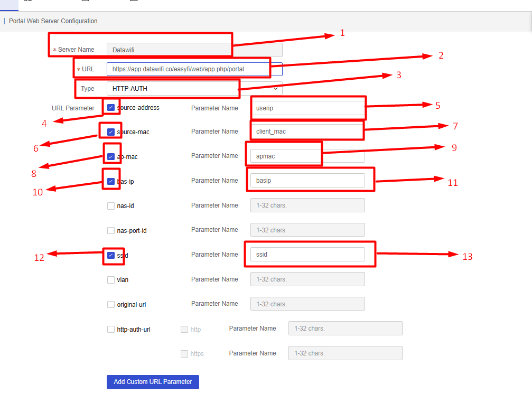This screenshot has height=394, width=532.
Task: Click the Portal Web Server Configuration heading
Action: [x=53, y=21]
